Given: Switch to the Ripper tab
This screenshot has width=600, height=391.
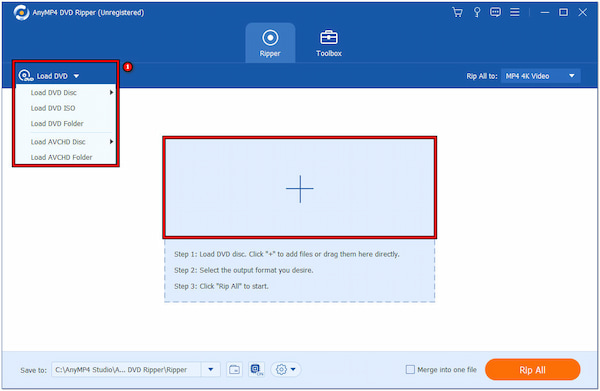Looking at the screenshot, I should click(x=270, y=43).
